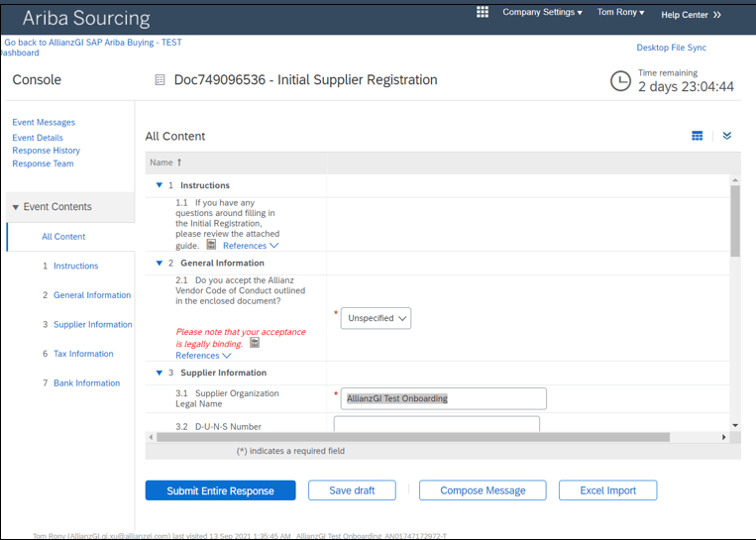Viewport: 756px width, 540px height.
Task: Click the expand-all double chevron icon
Action: 727,136
